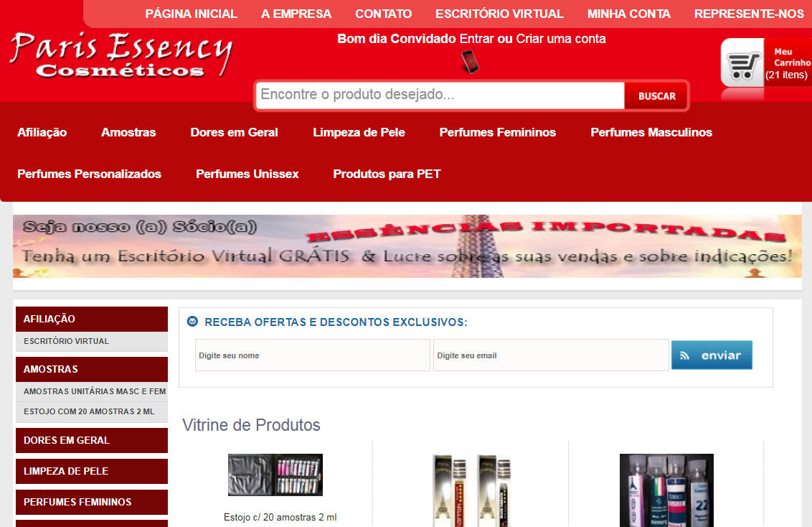Click the envelope icon beside 'Receba ofertas'
The image size is (812, 527).
pyautogui.click(x=192, y=321)
